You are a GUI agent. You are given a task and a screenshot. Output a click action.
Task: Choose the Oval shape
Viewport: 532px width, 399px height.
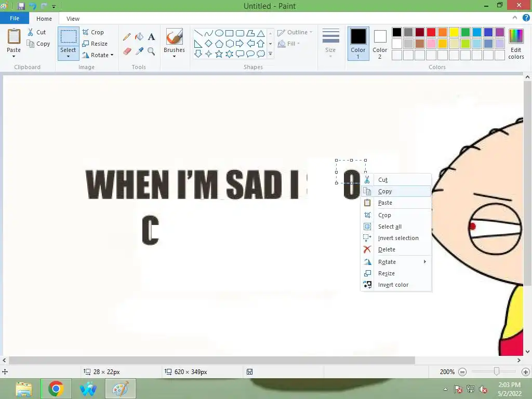(219, 33)
